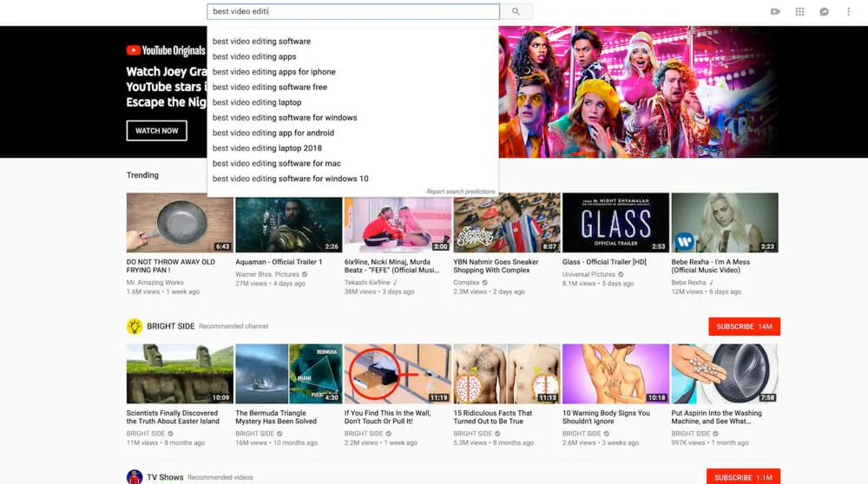This screenshot has height=484, width=868.
Task: Select suggestion "best video editing software"
Action: tap(261, 42)
